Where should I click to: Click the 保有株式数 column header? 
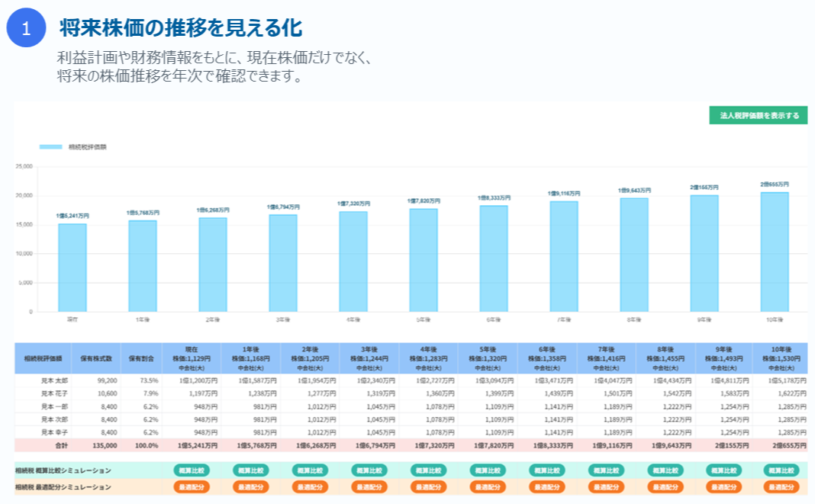coord(96,358)
